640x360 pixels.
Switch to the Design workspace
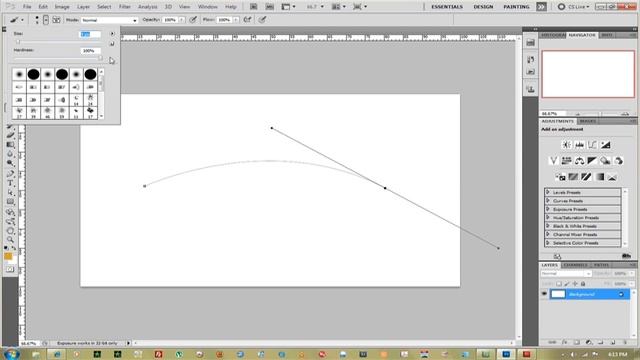pos(483,7)
